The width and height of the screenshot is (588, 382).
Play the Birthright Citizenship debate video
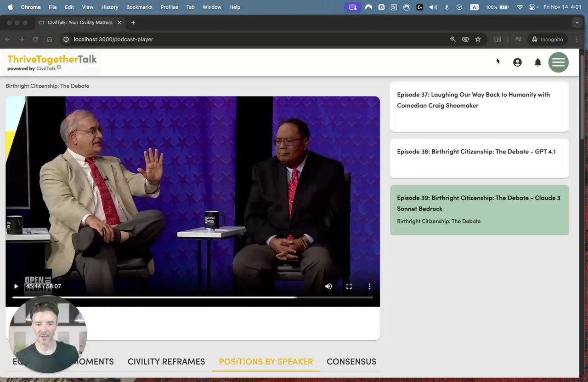16,286
